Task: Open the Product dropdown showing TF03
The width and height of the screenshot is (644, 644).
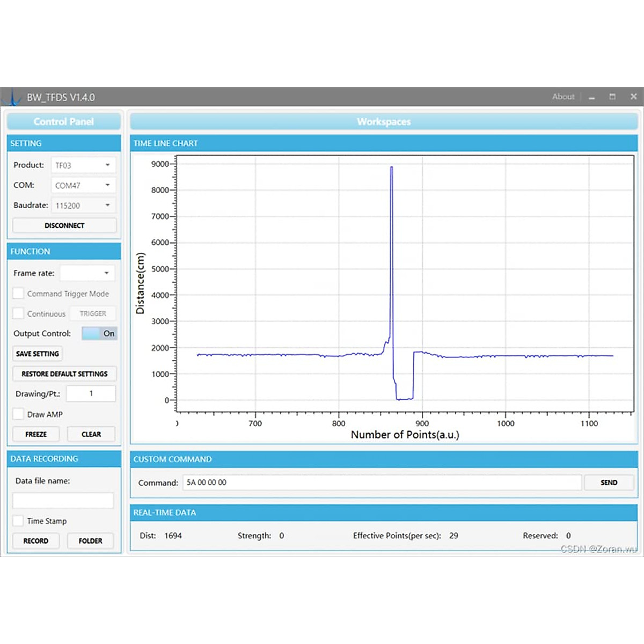Action: point(83,165)
